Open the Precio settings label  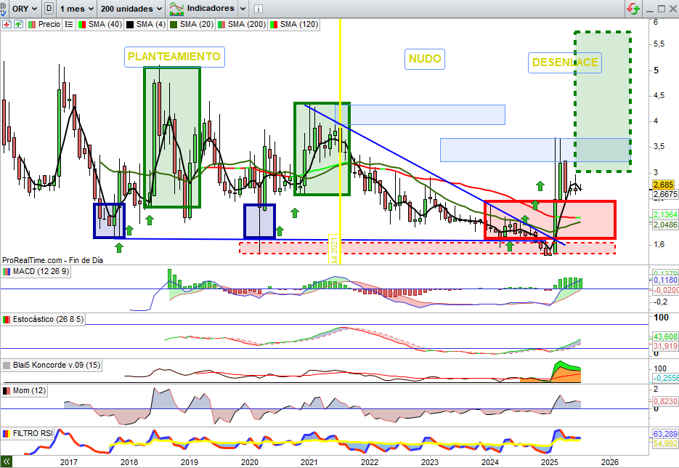coord(49,25)
